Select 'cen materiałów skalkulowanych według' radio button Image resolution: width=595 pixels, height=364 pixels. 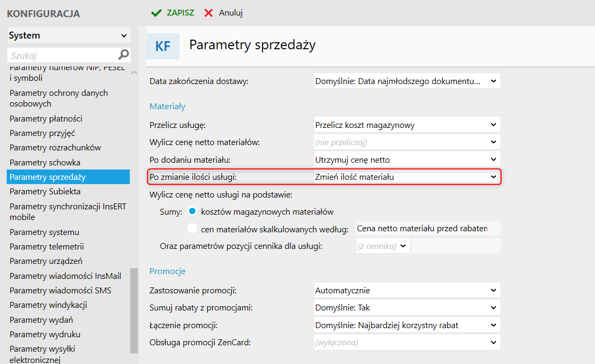pos(192,228)
